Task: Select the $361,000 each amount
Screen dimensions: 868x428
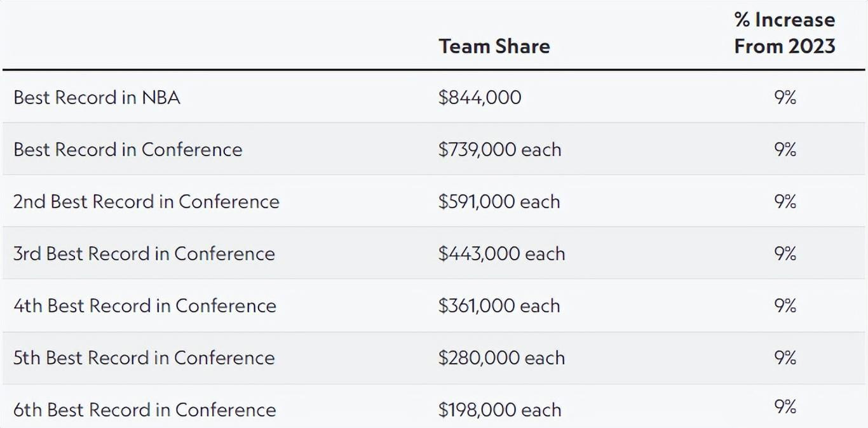Action: (499, 305)
